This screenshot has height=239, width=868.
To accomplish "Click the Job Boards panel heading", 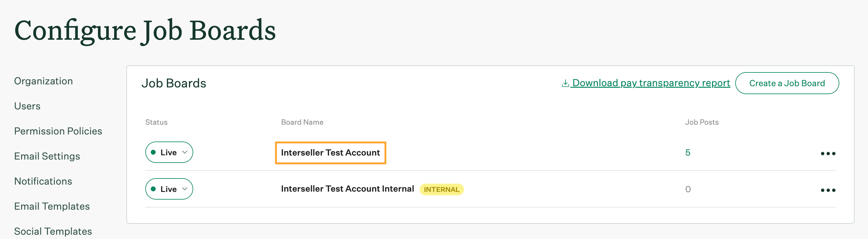I will [x=174, y=83].
